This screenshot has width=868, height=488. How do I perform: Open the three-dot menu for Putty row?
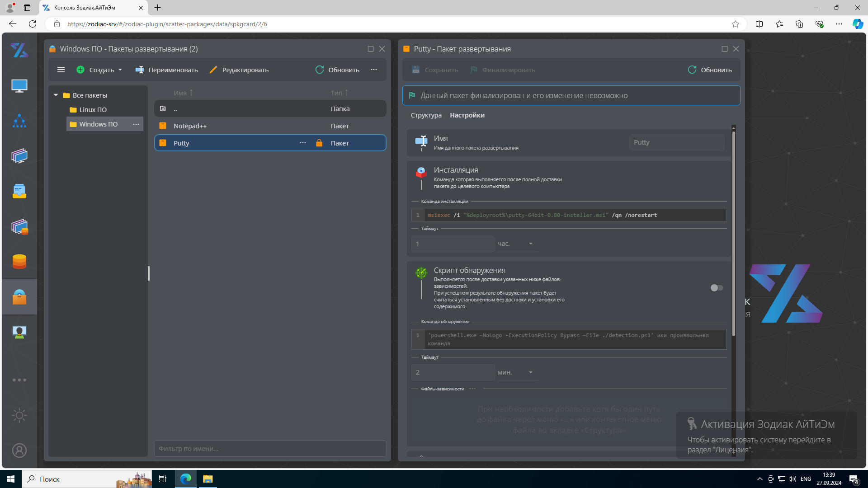[x=303, y=143]
